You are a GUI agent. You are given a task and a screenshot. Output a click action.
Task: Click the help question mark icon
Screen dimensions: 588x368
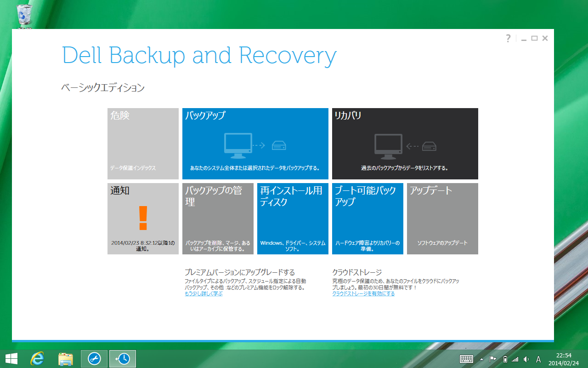click(x=508, y=38)
